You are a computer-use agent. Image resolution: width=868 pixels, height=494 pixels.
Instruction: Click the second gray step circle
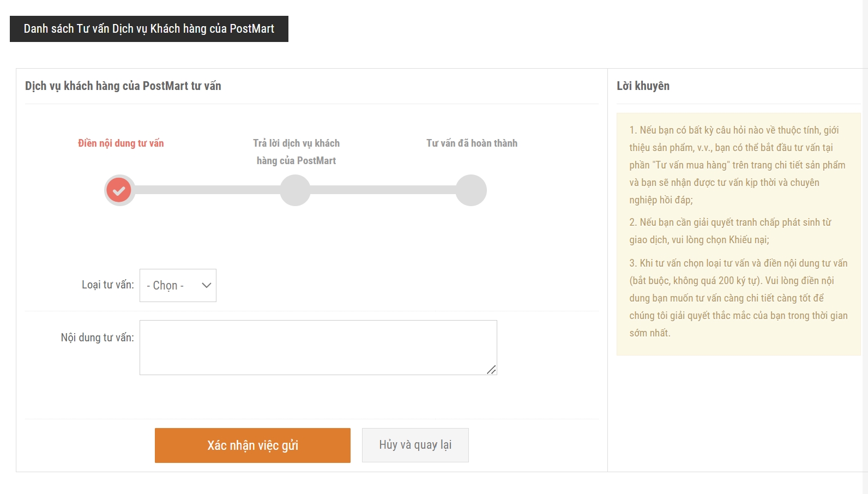(295, 190)
